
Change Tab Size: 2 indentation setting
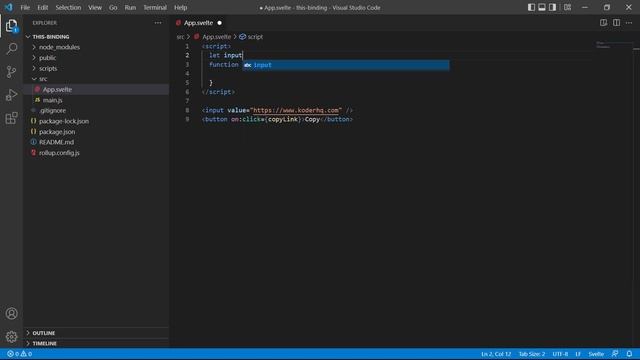[x=531, y=354]
